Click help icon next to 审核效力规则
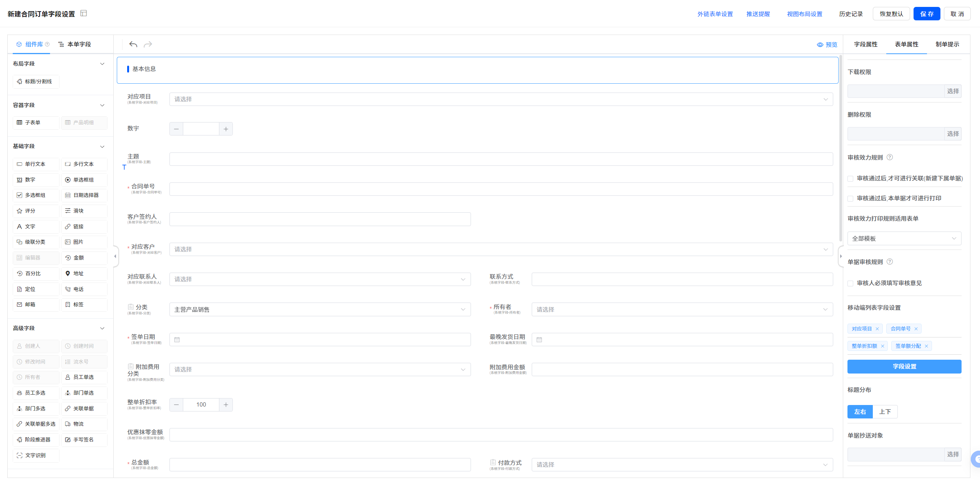Screen dimensions: 980x486 coord(890,157)
